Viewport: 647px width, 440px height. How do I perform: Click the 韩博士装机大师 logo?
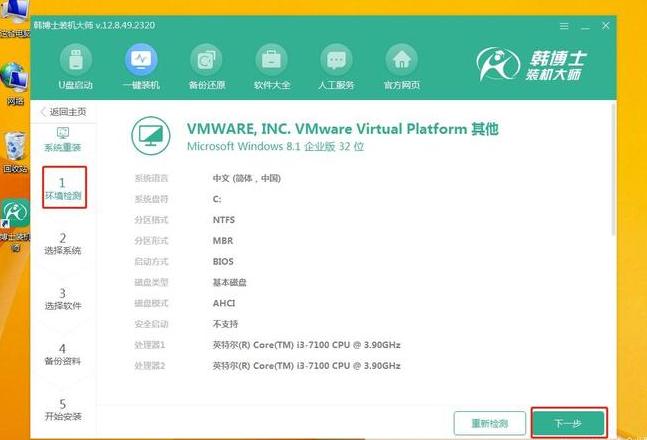point(531,64)
